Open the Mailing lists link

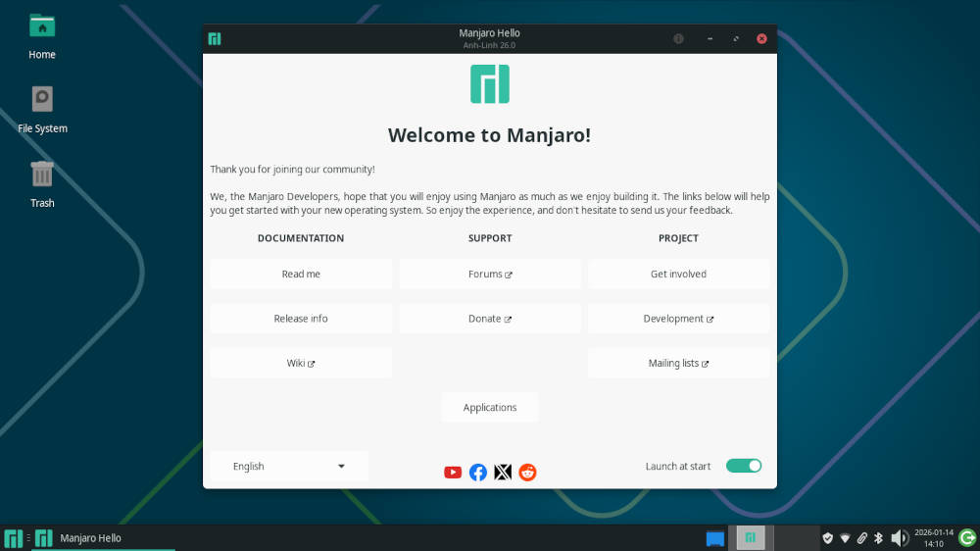[x=678, y=364]
